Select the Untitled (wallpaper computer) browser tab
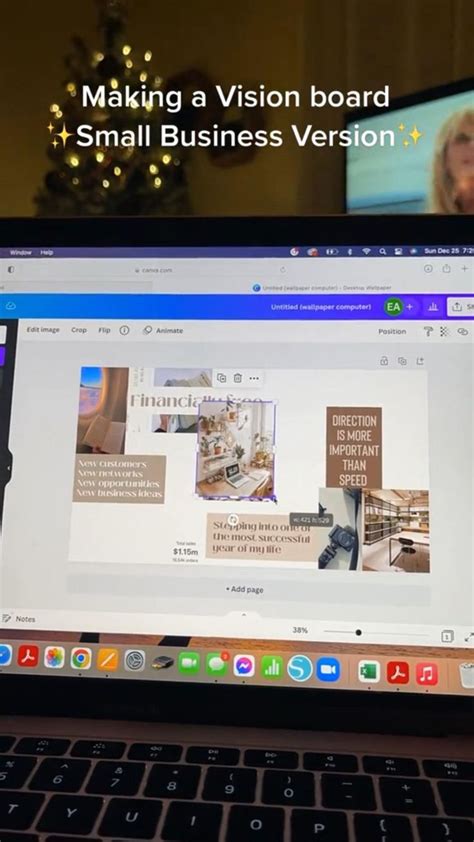 coord(322,288)
